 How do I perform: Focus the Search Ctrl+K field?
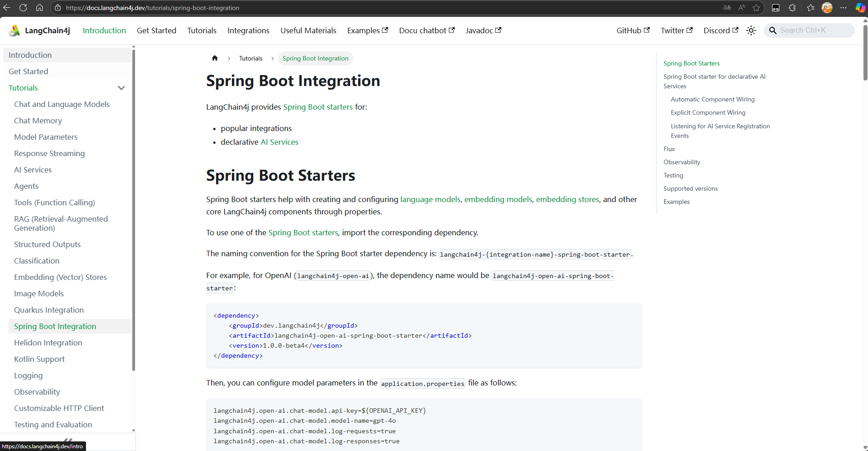point(809,30)
